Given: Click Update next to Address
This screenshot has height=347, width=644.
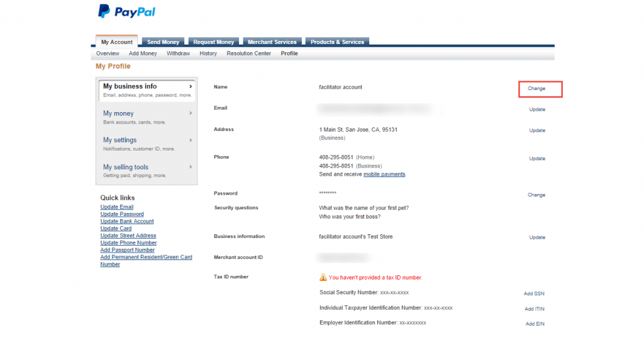Looking at the screenshot, I should [537, 130].
